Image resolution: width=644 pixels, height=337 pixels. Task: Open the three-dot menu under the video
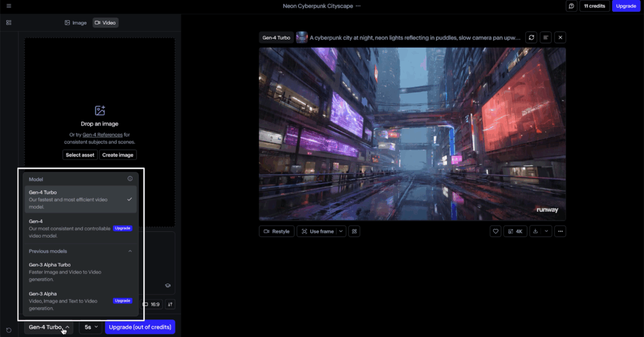[560, 231]
